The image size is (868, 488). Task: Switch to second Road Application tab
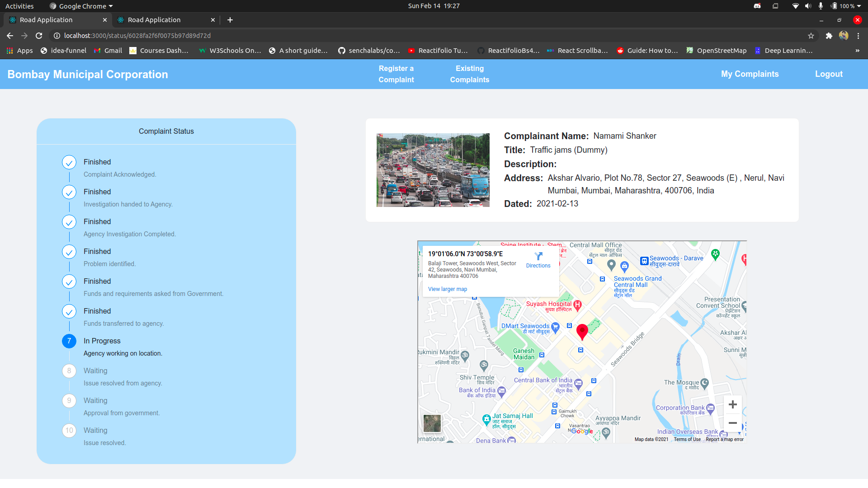154,20
